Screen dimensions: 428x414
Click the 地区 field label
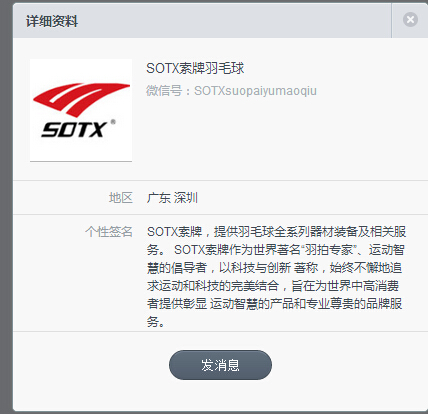point(121,198)
